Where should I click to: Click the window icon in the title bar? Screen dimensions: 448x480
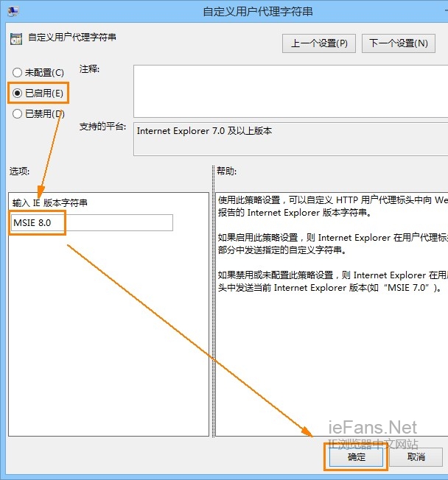[13, 11]
